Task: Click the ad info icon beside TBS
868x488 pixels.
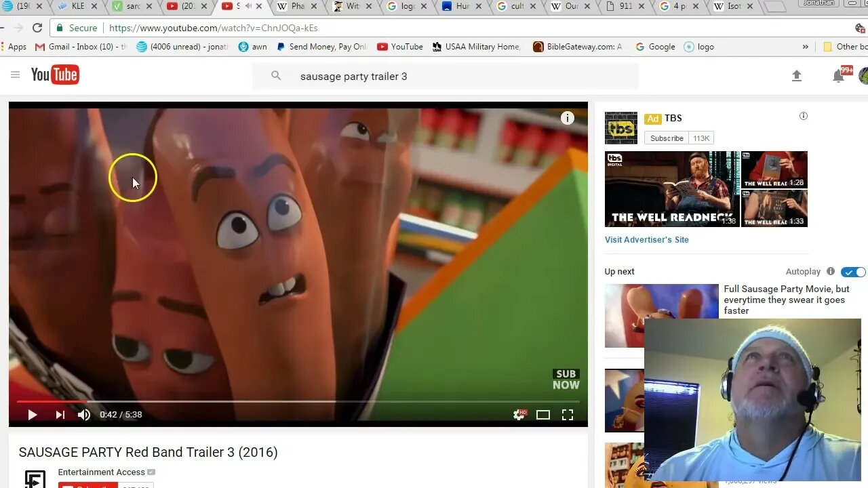Action: pos(804,116)
